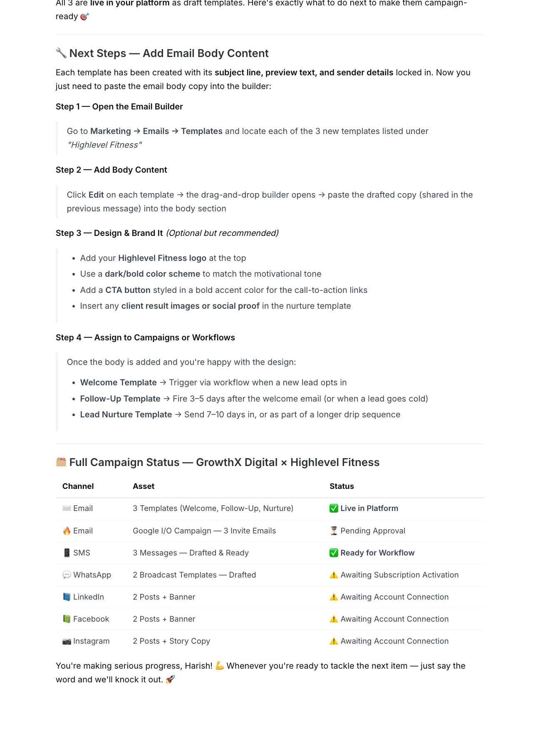
Task: Click the green check next to Ready for Workflow
Action: coord(334,553)
